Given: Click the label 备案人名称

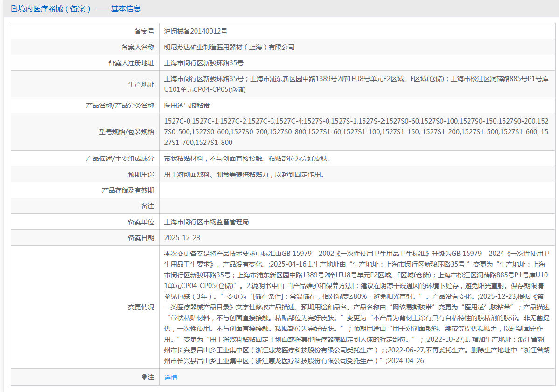Looking at the screenshot, I should point(138,47).
